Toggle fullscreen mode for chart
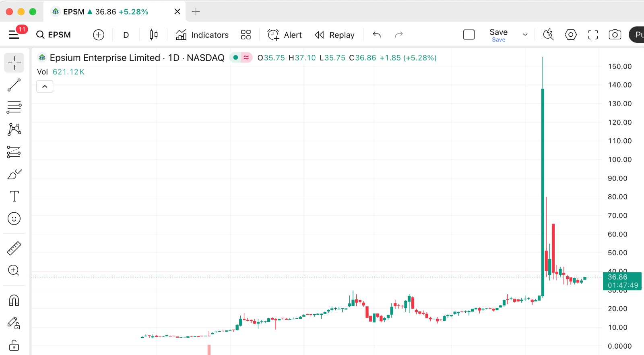This screenshot has height=355, width=644. (x=593, y=35)
